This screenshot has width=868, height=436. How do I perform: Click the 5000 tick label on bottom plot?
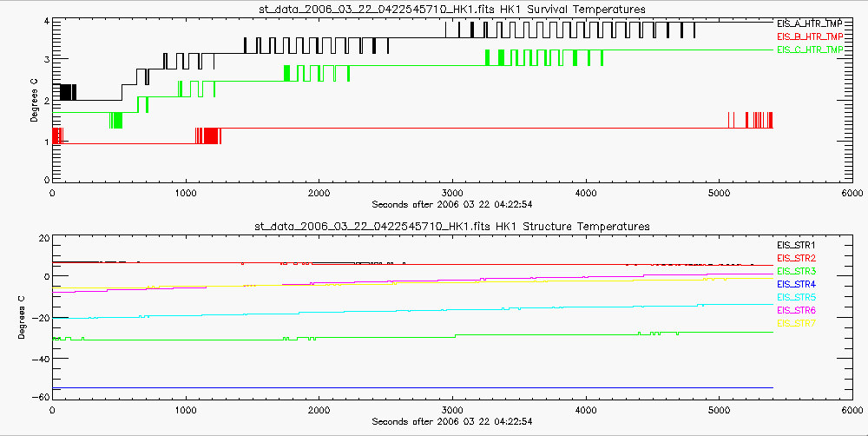[x=719, y=410]
